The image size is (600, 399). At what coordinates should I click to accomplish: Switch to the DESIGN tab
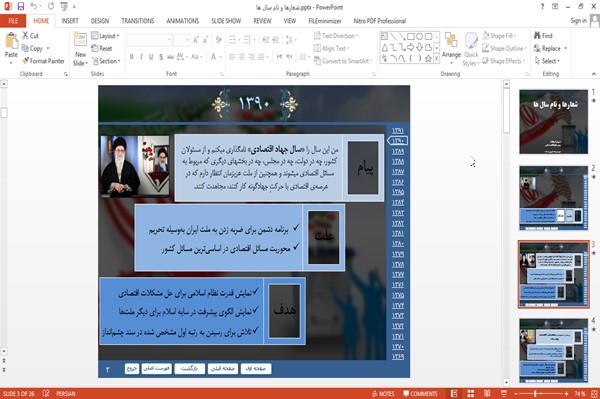tap(100, 21)
